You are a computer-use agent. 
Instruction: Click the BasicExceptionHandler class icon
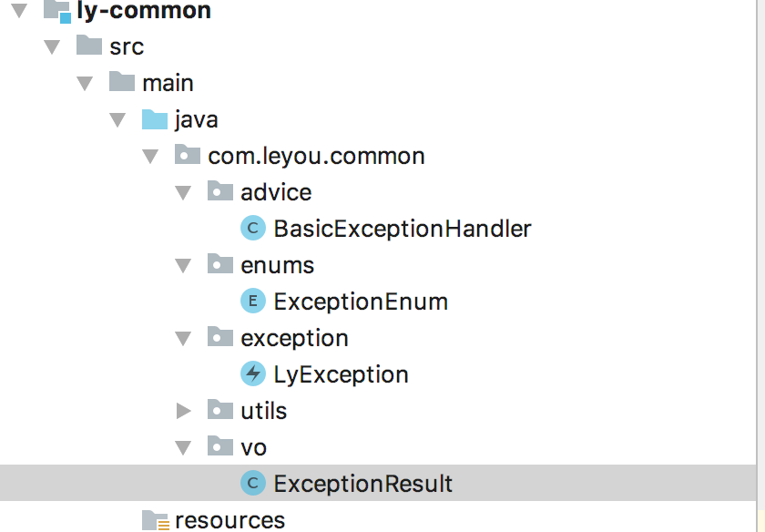click(x=252, y=229)
